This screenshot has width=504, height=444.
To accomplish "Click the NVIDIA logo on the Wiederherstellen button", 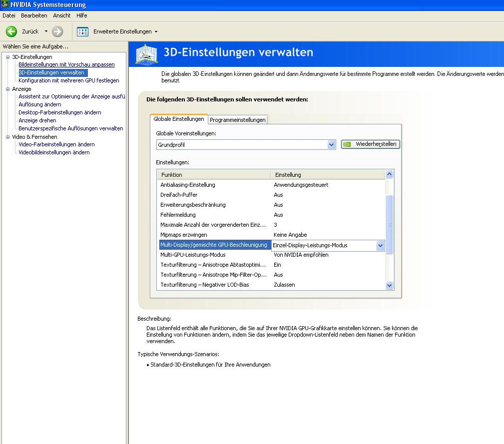I will (x=347, y=144).
